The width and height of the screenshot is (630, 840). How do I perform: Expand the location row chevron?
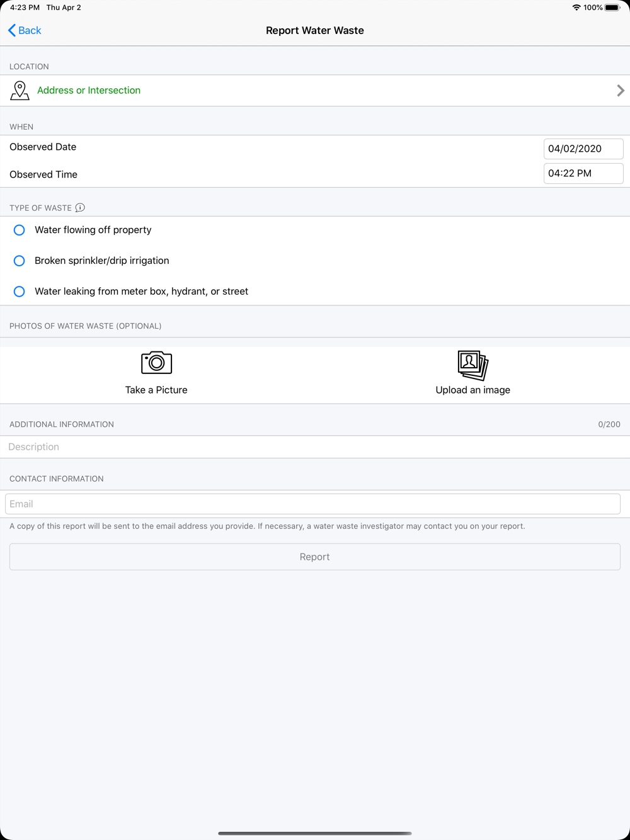pos(621,91)
